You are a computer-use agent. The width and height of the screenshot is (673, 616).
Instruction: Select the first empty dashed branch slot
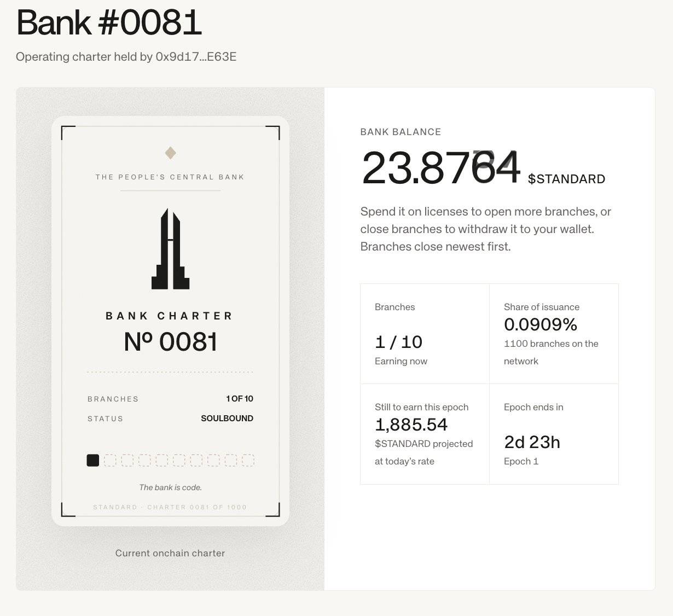pyautogui.click(x=110, y=460)
